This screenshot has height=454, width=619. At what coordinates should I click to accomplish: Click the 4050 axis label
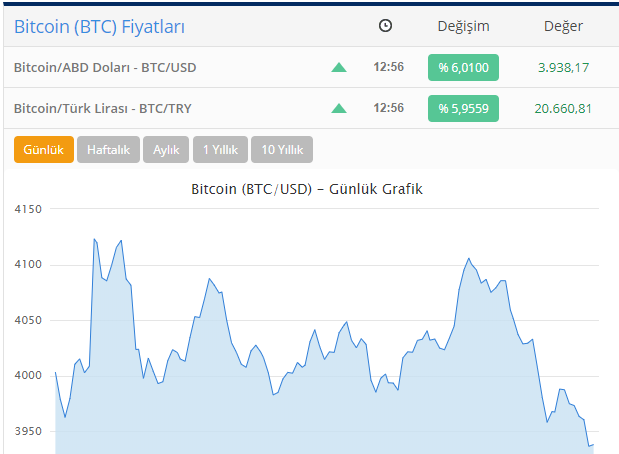click(28, 320)
